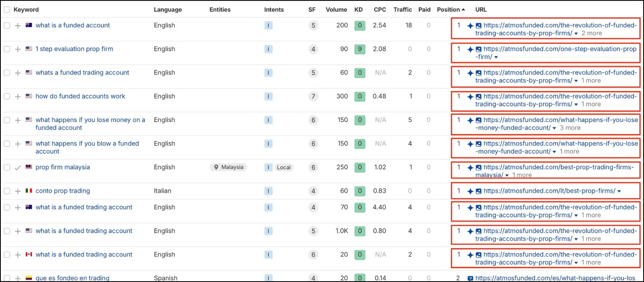Viewport: 644px width, 282px height.
Task: Toggle the select-all checkbox in the Keyword header
Action: click(x=7, y=10)
